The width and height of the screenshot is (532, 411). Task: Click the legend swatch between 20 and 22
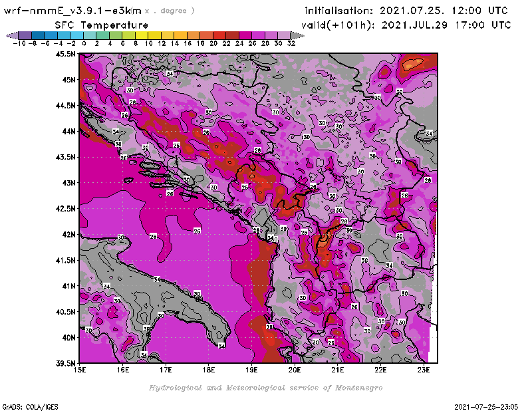pos(219,36)
